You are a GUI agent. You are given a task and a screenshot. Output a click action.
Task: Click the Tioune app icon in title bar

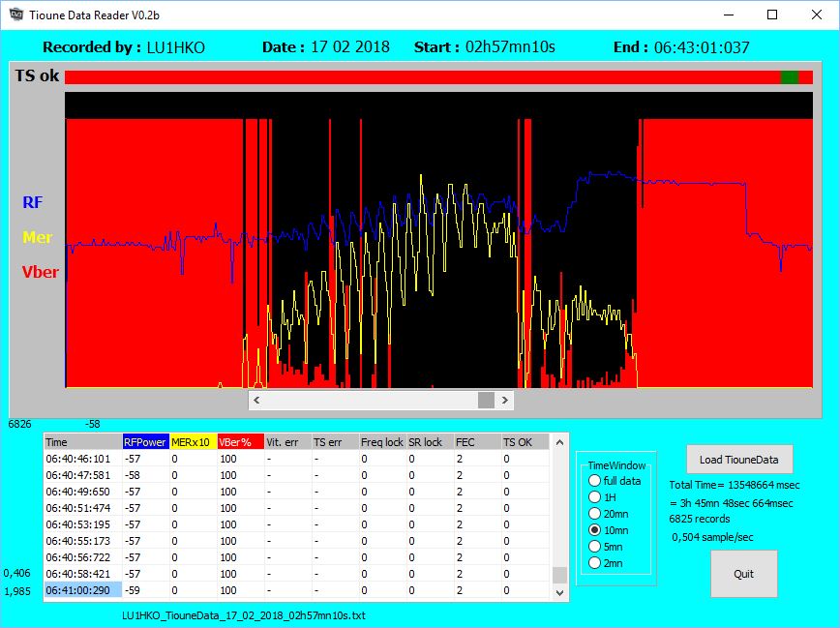[15, 15]
